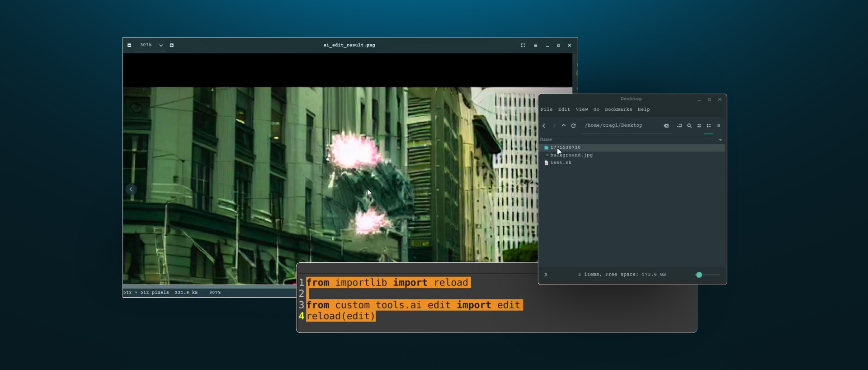Image resolution: width=868 pixels, height=370 pixels.
Task: Clear the location path entry
Action: point(666,126)
